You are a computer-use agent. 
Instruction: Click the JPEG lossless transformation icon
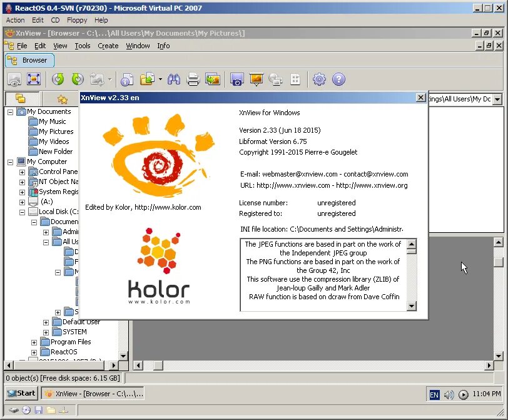pos(98,79)
